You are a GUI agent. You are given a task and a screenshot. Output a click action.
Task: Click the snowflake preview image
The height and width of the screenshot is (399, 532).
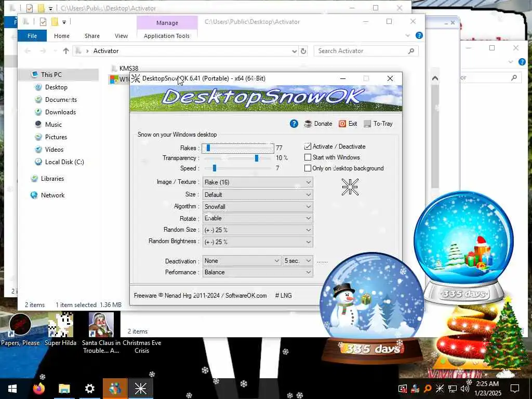(x=350, y=187)
